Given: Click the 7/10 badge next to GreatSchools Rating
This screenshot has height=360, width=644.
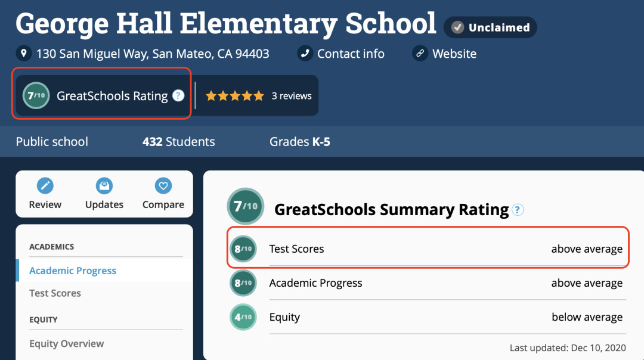Looking at the screenshot, I should coord(36,95).
